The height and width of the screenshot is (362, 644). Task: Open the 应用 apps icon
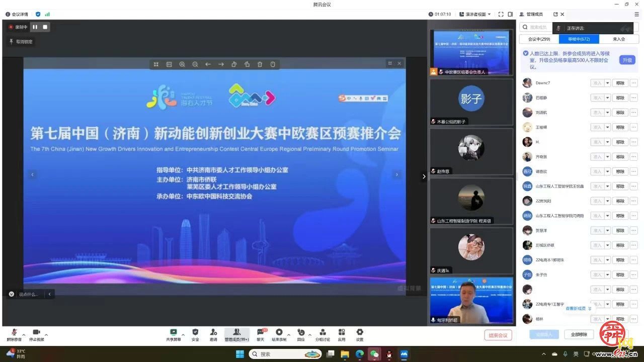[x=342, y=333]
